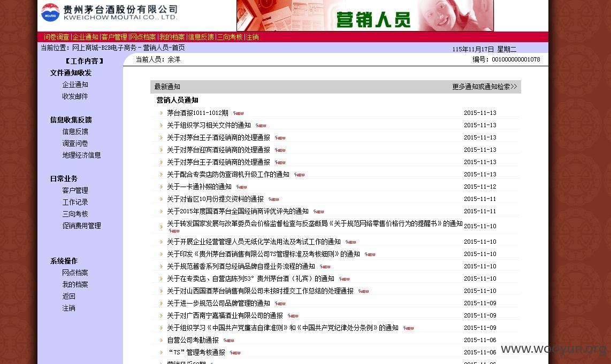Open 调查问卷 in the sidebar

click(75, 144)
